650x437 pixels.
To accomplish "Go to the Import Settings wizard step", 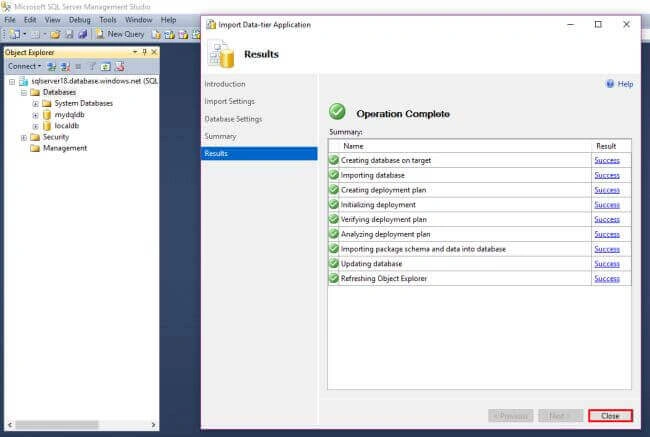I will (x=229, y=101).
